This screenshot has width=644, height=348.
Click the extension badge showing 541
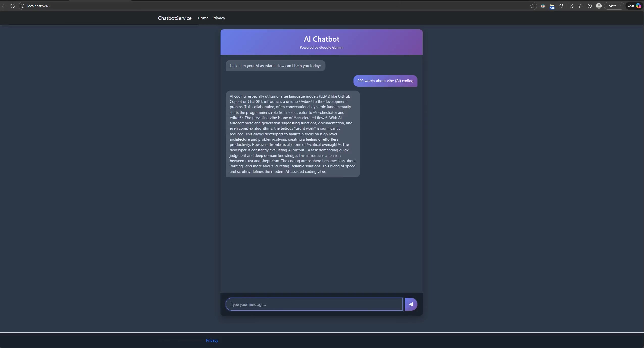[x=552, y=6]
